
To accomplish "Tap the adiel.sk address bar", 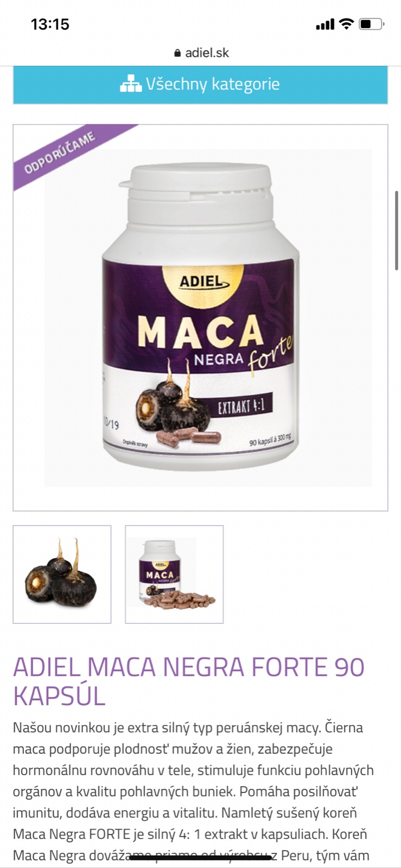I will click(x=201, y=53).
